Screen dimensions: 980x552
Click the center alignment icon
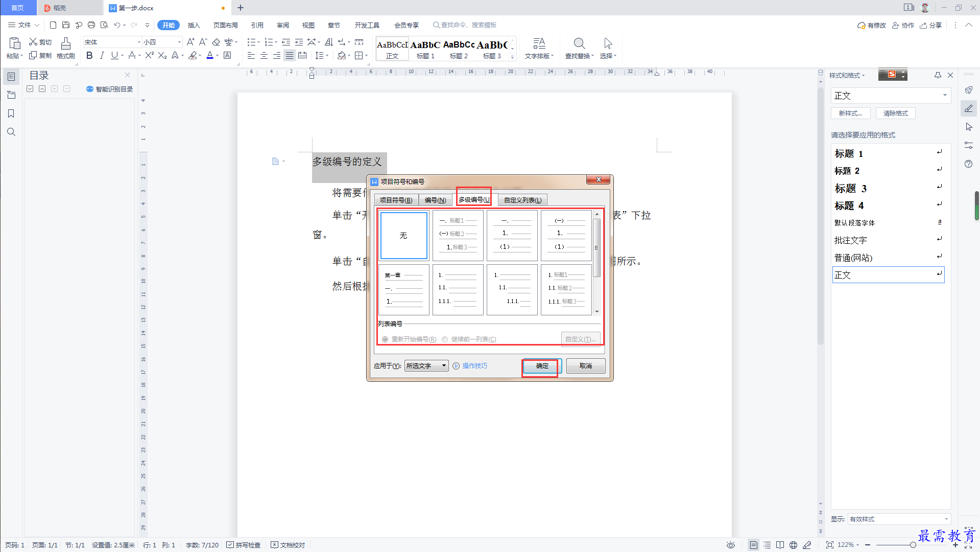click(264, 55)
